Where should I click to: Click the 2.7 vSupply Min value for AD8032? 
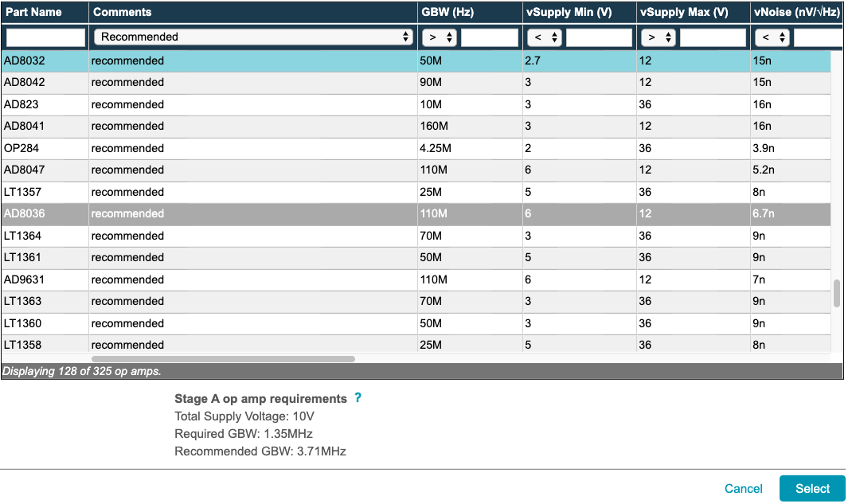(x=533, y=61)
